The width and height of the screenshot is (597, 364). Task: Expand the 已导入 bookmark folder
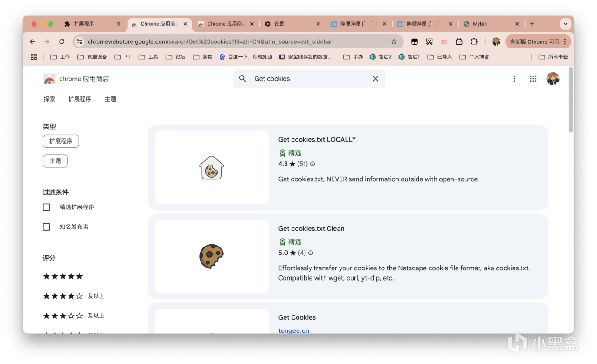(440, 57)
